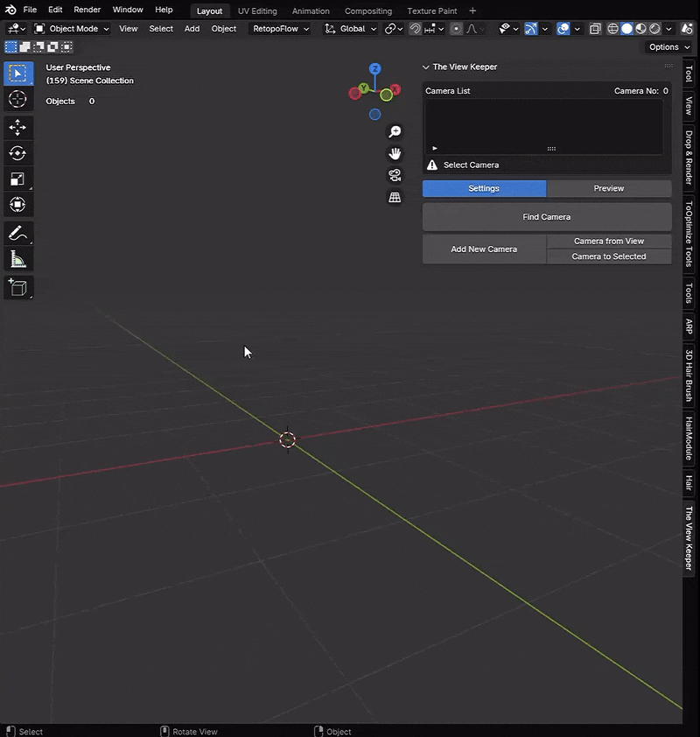Switch to Preview mode button
The image size is (700, 737).
[609, 188]
